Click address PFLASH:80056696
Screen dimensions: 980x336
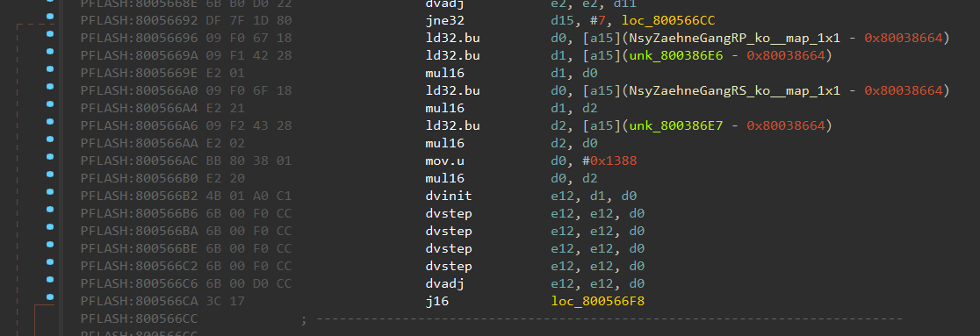tap(139, 38)
